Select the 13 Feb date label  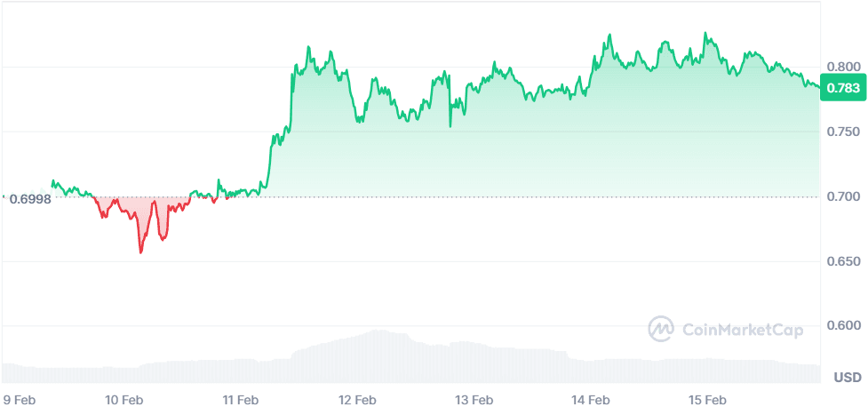pos(474,400)
